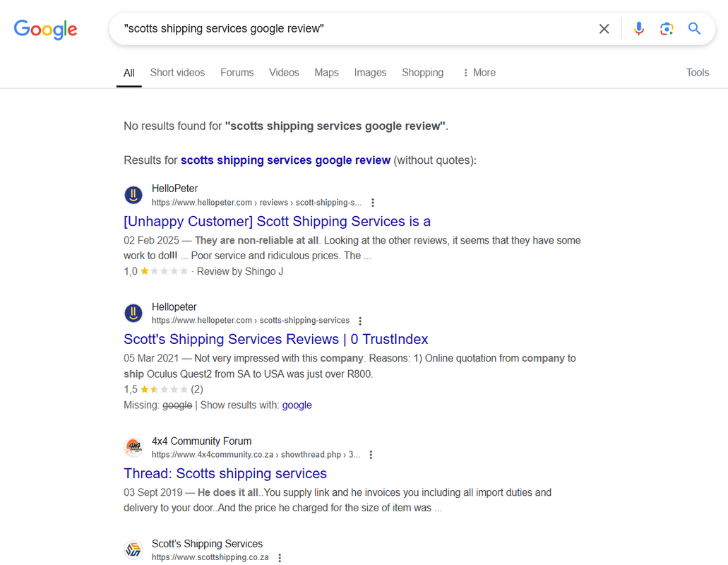Open '[Unhappy Customer] Scott Shipping Services is a'
The image size is (728, 565).
(278, 222)
